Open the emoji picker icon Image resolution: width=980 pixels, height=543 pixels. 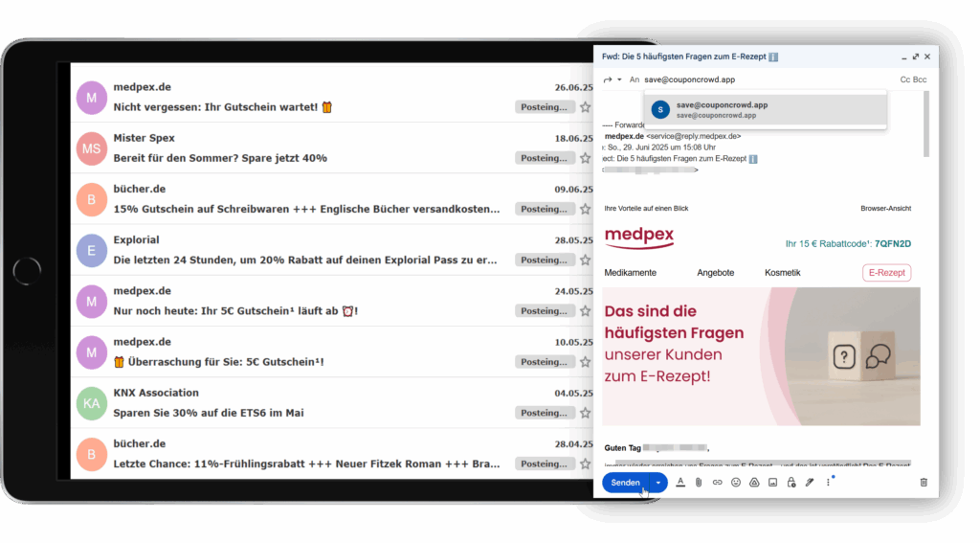click(x=736, y=483)
